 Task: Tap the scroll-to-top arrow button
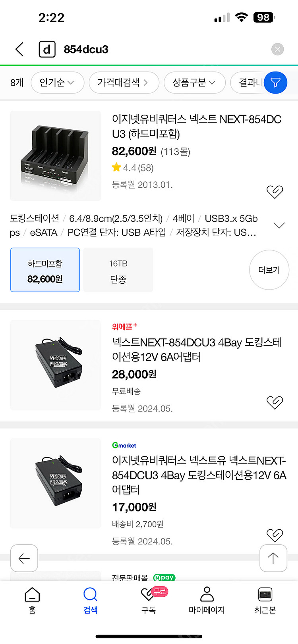click(x=273, y=558)
